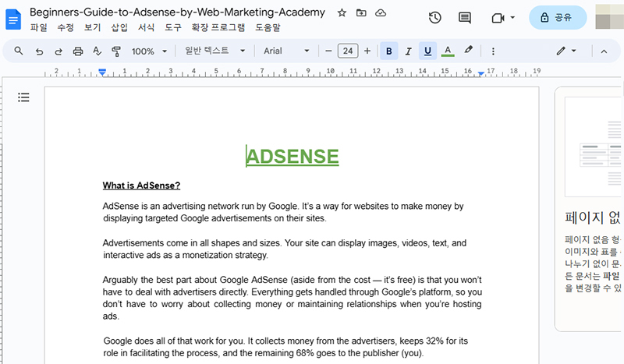Expand video call options arrow

(x=512, y=17)
